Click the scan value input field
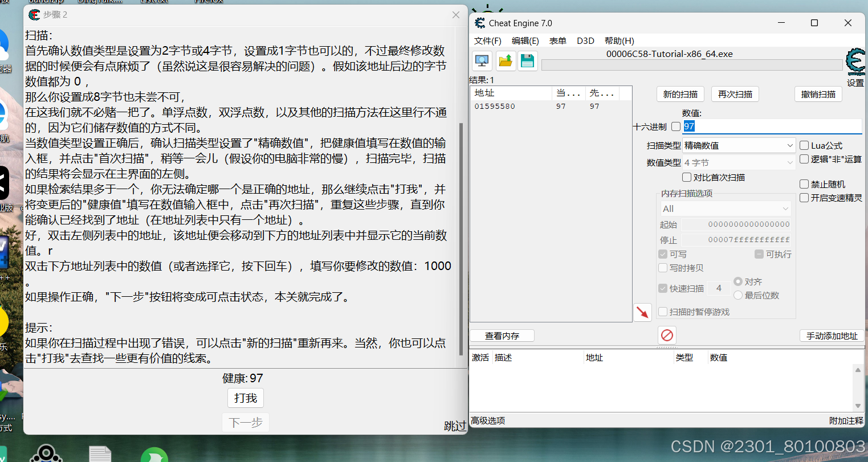 pos(772,126)
